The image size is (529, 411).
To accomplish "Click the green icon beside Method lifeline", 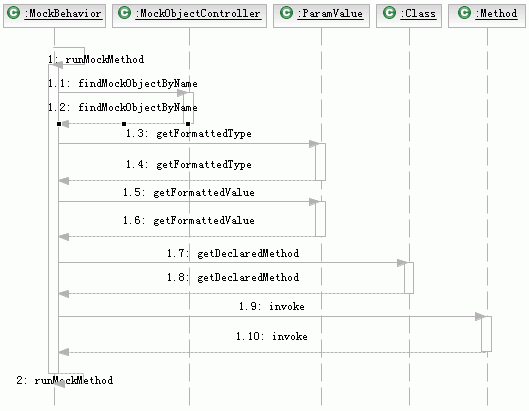I will click(x=465, y=13).
